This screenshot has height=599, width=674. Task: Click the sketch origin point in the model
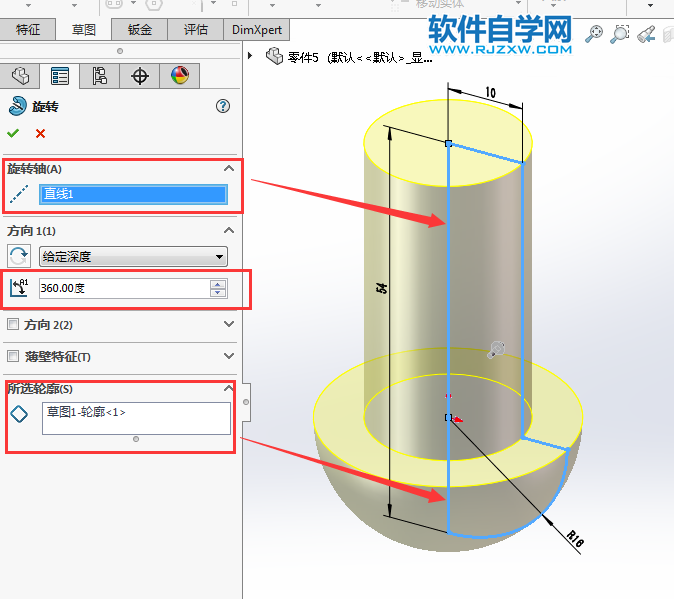(x=448, y=417)
